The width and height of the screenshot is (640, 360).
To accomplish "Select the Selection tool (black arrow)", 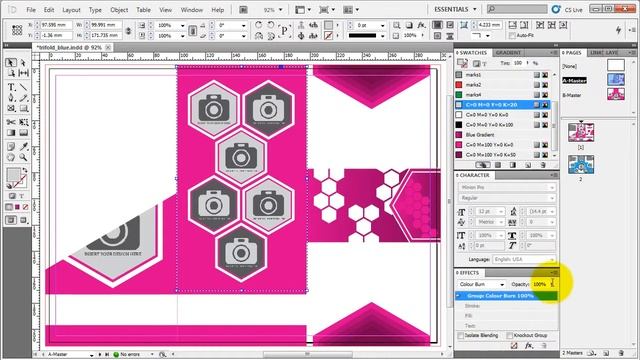I will [11, 62].
